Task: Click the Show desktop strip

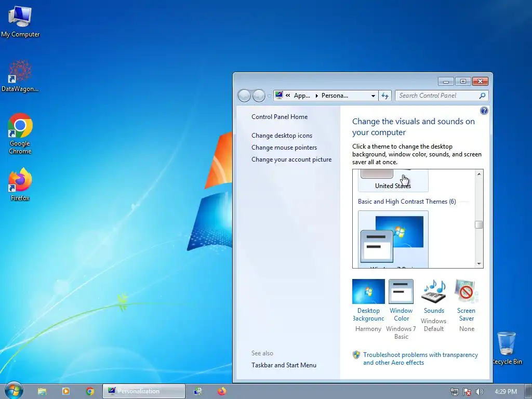Action: click(x=528, y=391)
